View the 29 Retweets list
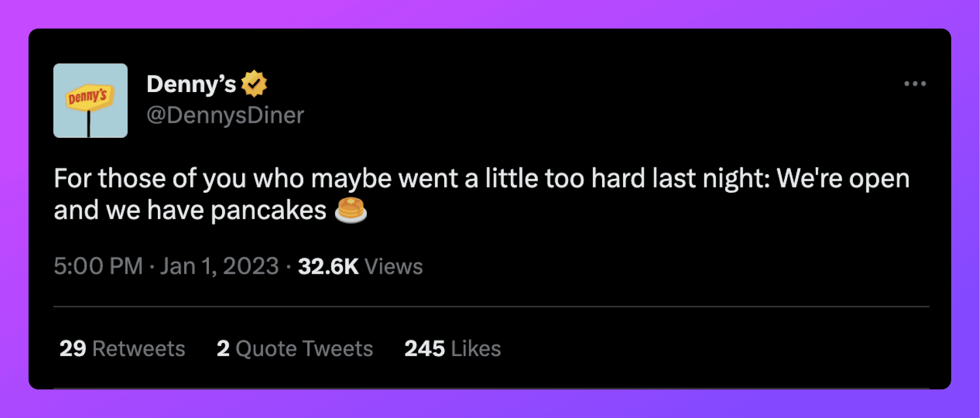The image size is (980, 418). point(122,348)
